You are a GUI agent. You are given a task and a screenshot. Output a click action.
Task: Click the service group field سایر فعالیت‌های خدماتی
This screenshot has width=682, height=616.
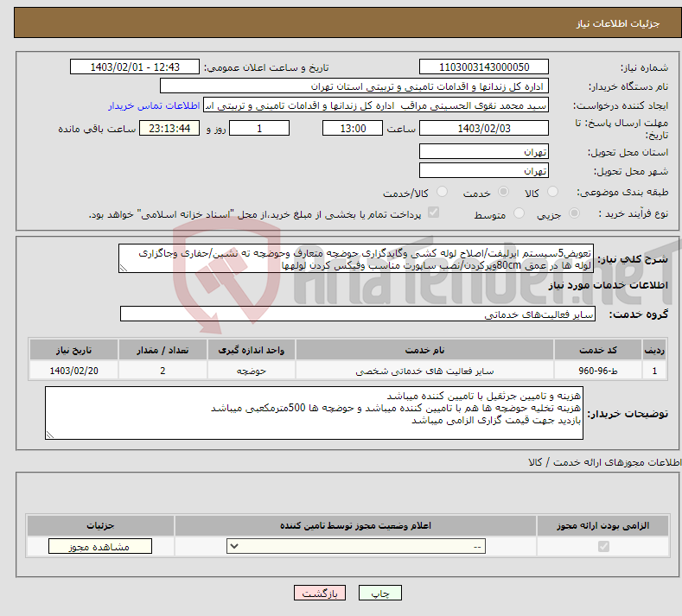358,314
